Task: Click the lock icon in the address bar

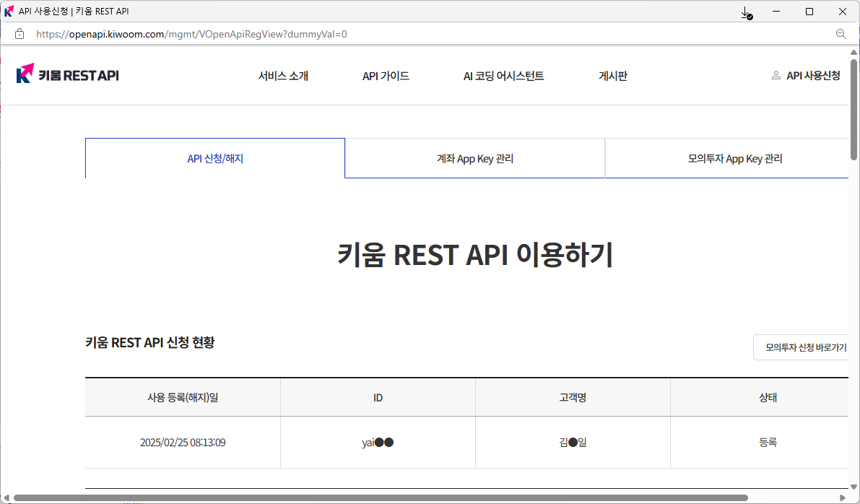Action: (19, 34)
